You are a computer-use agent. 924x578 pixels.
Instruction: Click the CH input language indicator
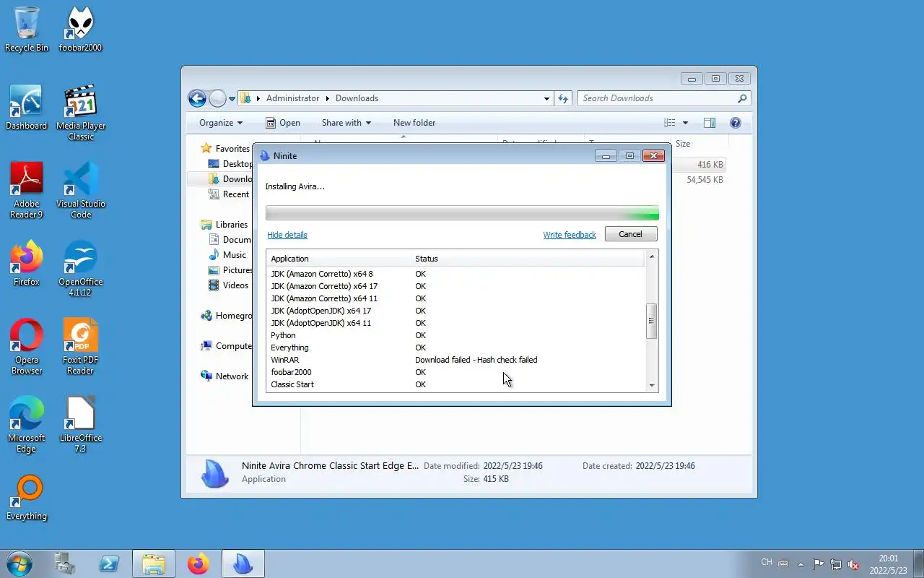(x=767, y=562)
